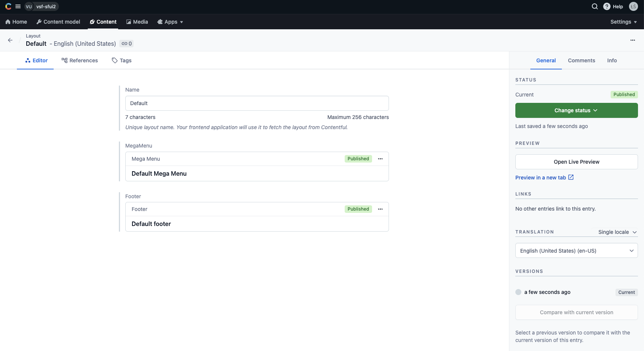
Task: Switch to the Comments sidebar tab
Action: (581, 60)
